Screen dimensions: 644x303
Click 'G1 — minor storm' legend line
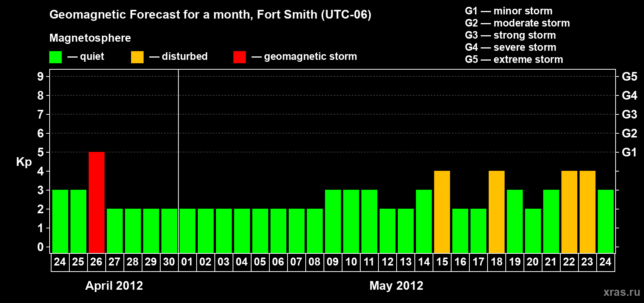pos(509,11)
